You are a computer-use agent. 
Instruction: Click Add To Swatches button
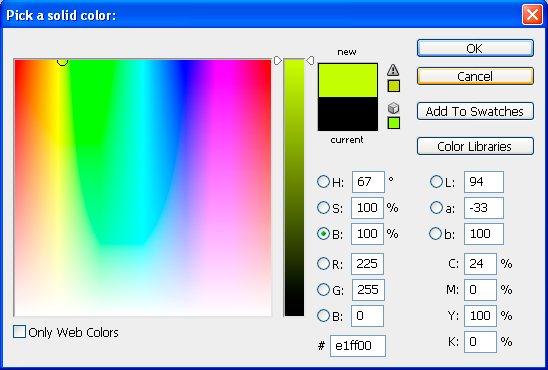(475, 111)
